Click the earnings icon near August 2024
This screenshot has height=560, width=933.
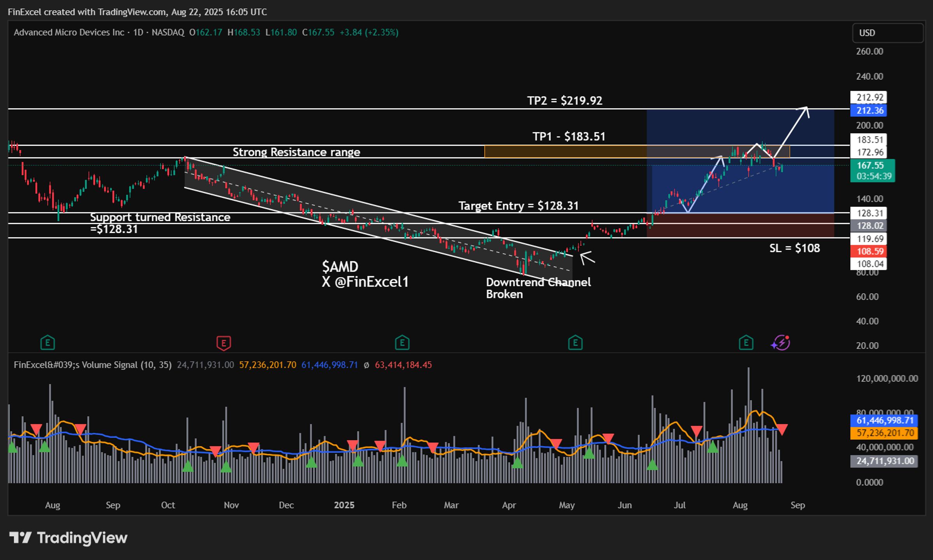[x=47, y=343]
